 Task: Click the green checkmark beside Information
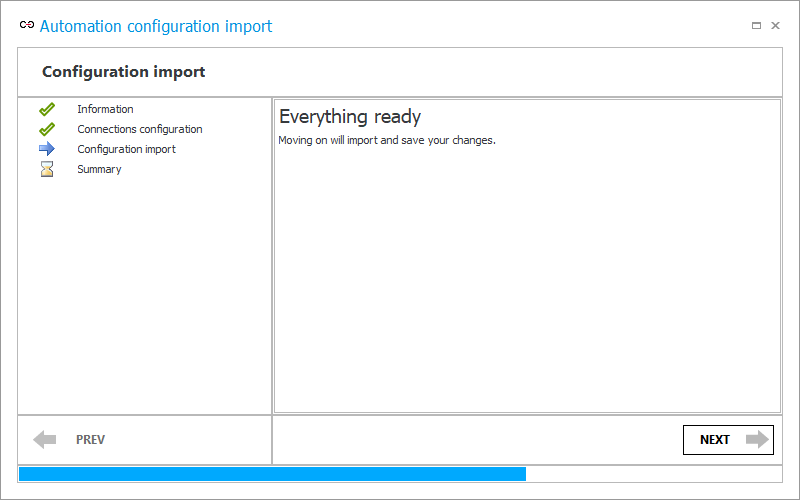click(x=47, y=109)
